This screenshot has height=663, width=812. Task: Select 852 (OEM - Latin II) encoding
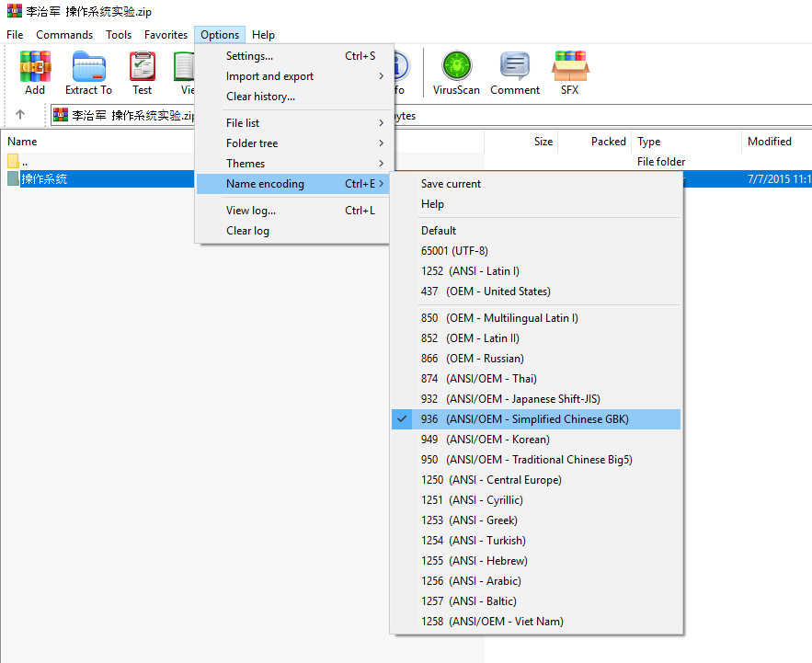pyautogui.click(x=536, y=338)
